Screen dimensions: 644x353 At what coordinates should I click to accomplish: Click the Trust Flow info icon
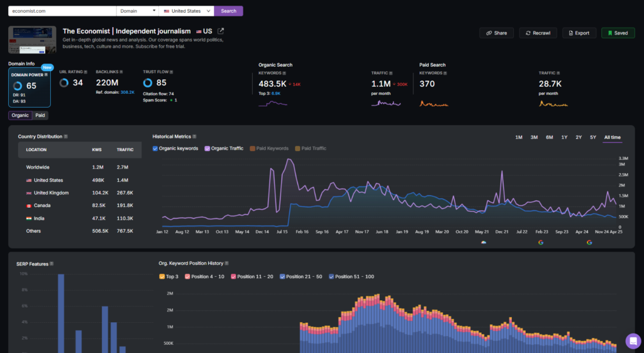point(171,72)
